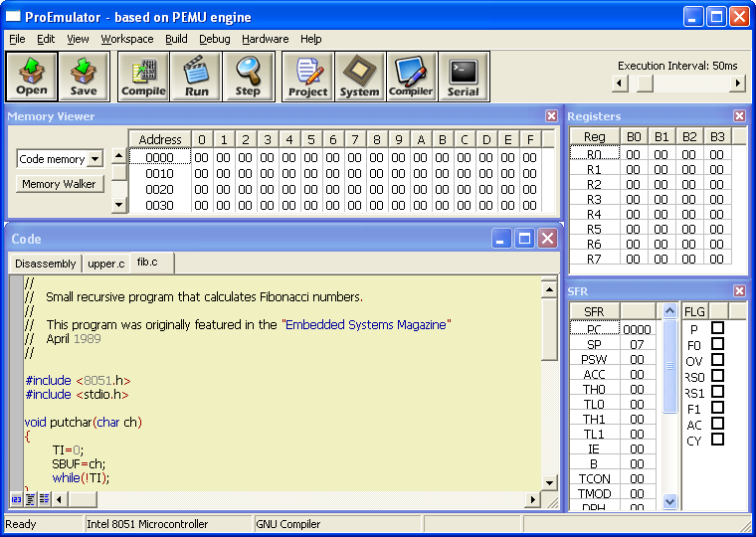Toggle the AC flag checkbox
Screen dimensions: 756x537
717,424
